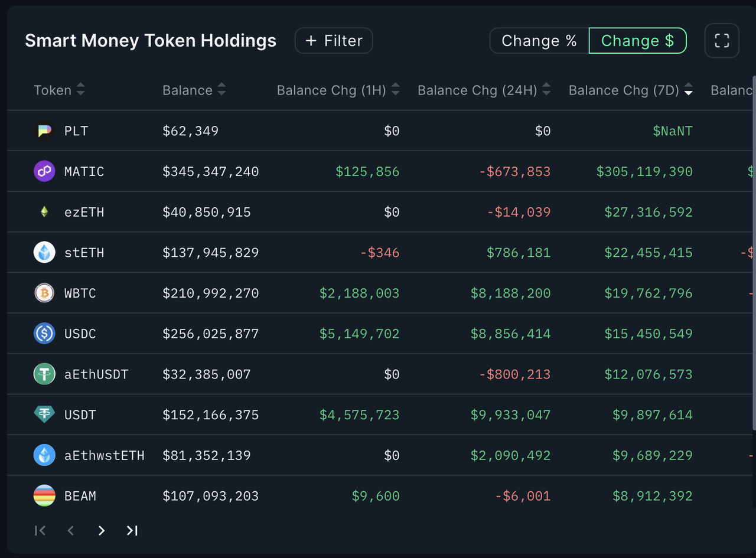Click aEthwstETH 7D change $9,689,229
756x558 pixels.
tap(653, 456)
